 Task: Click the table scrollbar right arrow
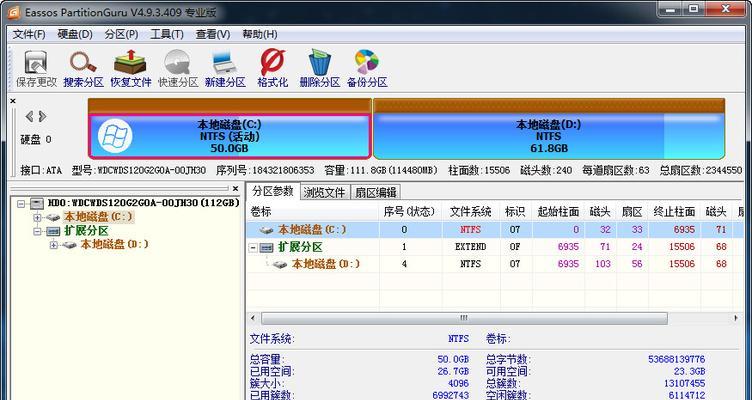click(x=736, y=318)
